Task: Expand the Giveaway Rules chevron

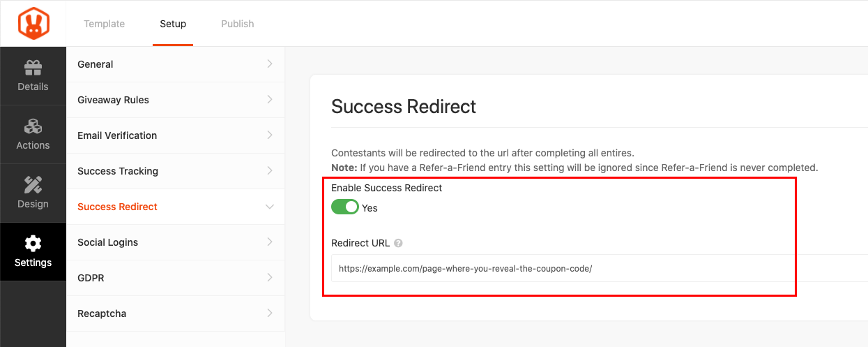Action: click(270, 100)
